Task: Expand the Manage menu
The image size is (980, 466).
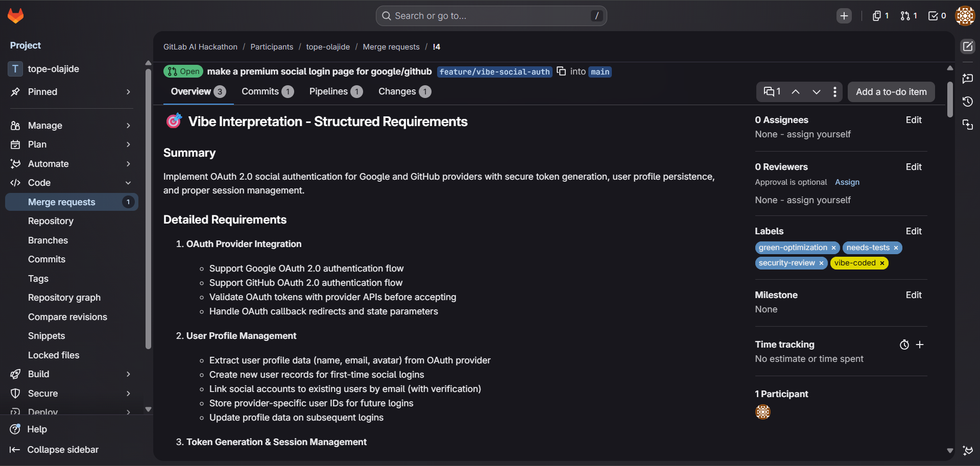Action: [71, 126]
